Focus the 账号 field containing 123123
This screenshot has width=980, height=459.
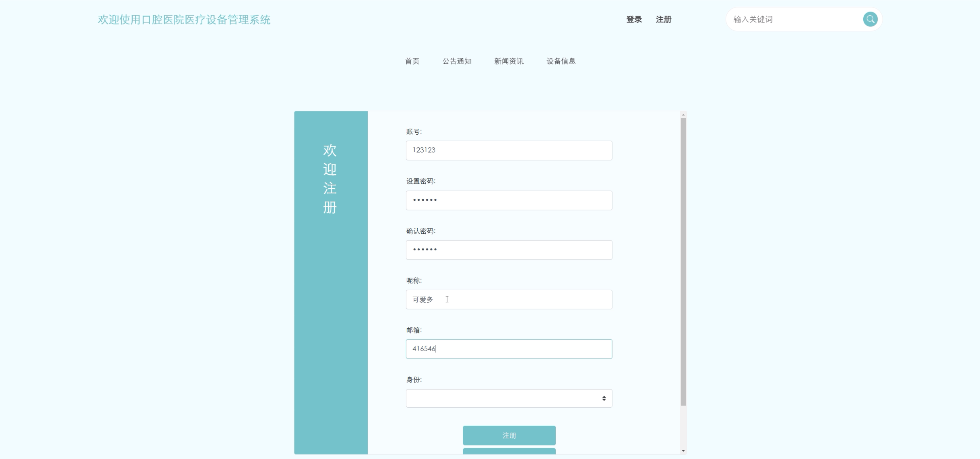(x=509, y=150)
